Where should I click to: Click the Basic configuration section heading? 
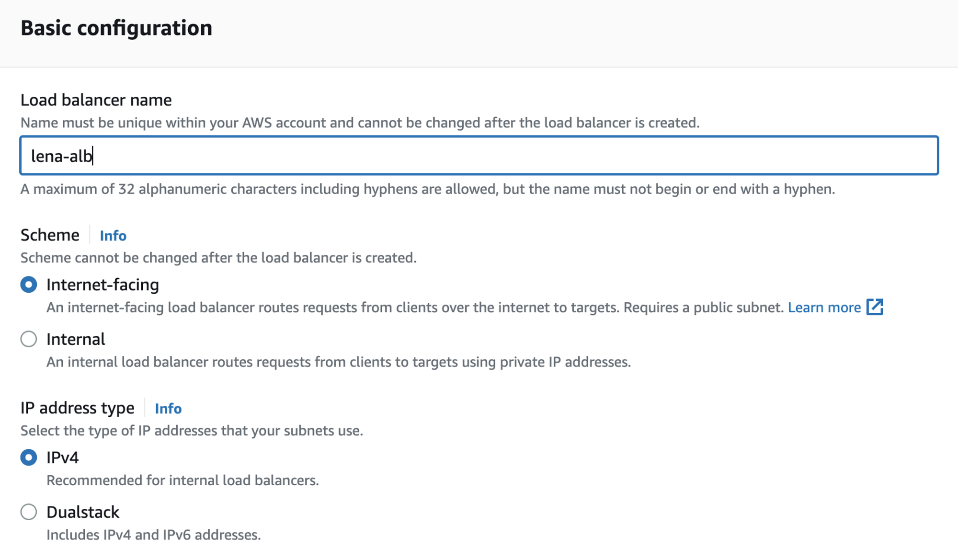pos(116,28)
